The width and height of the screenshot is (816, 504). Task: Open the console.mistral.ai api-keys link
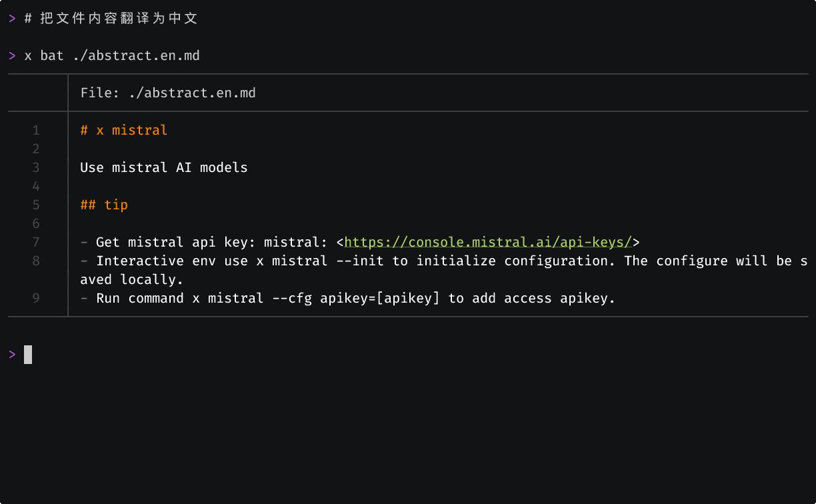[487, 242]
